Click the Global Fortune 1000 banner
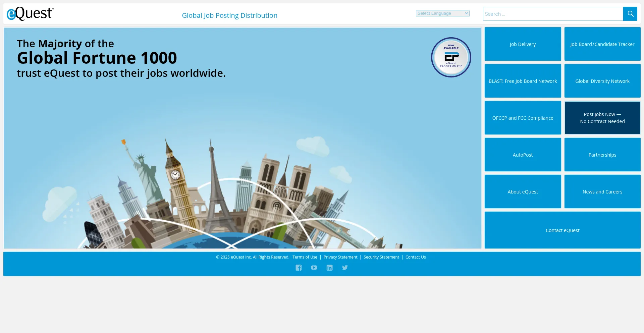 tap(243, 138)
